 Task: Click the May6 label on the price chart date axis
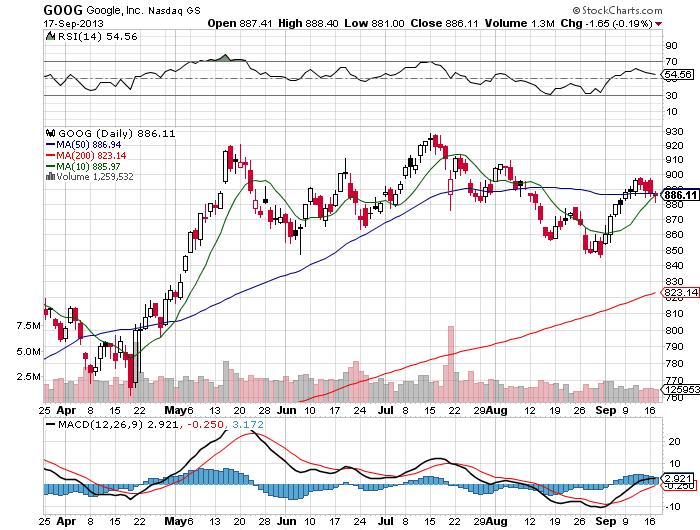coord(179,410)
